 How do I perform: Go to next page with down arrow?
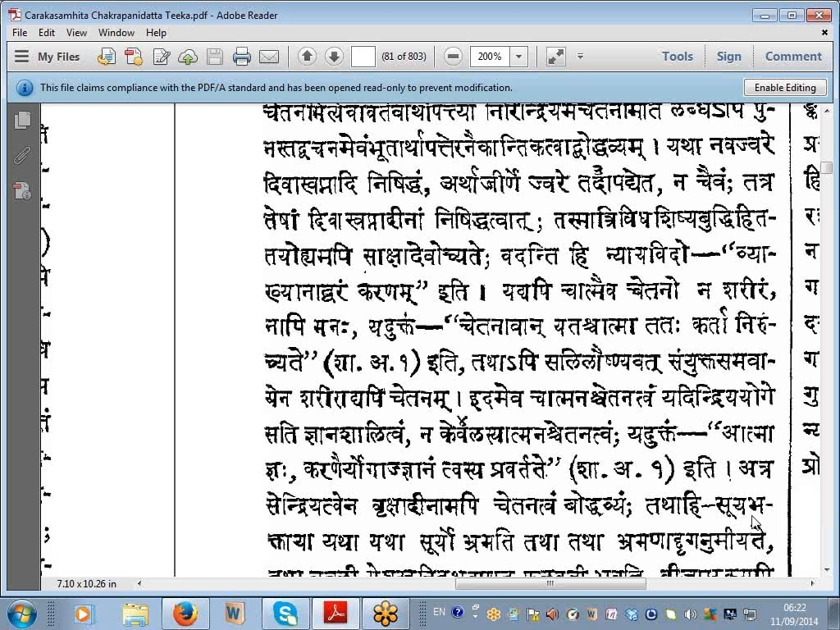(x=334, y=57)
